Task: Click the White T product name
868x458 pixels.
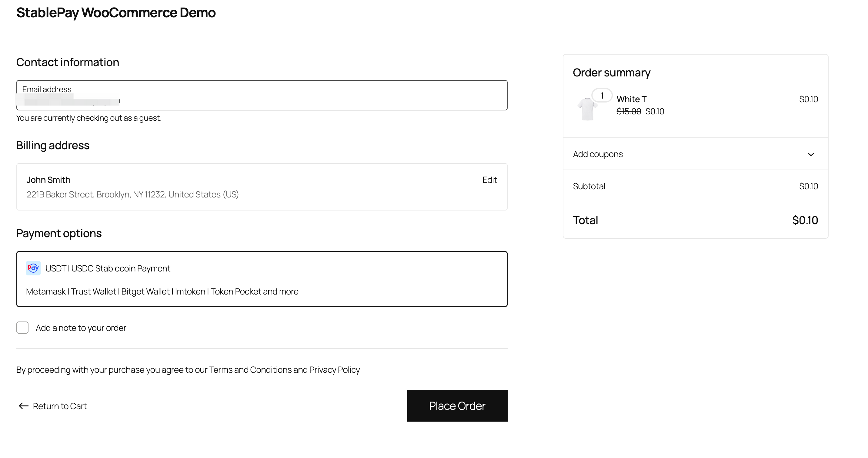Action: [x=631, y=99]
